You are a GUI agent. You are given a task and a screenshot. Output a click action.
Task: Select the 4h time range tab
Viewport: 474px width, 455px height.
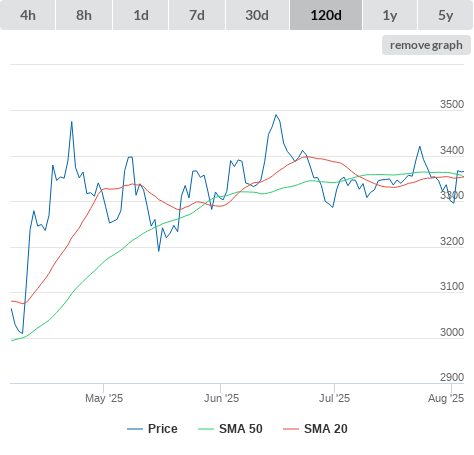[28, 15]
